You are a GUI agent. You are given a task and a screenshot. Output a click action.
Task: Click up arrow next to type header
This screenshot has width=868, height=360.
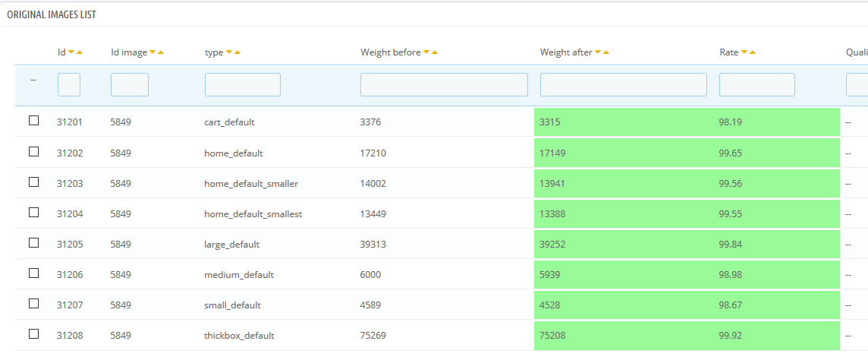click(237, 52)
